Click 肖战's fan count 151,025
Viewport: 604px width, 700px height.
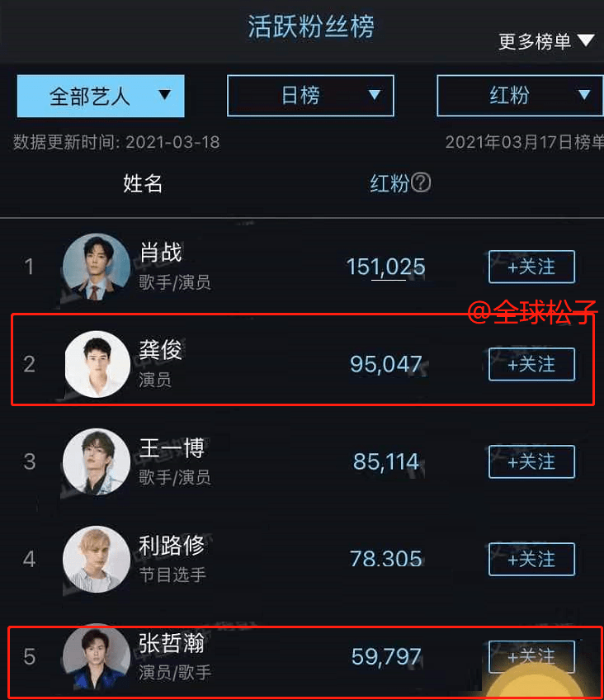(x=385, y=267)
